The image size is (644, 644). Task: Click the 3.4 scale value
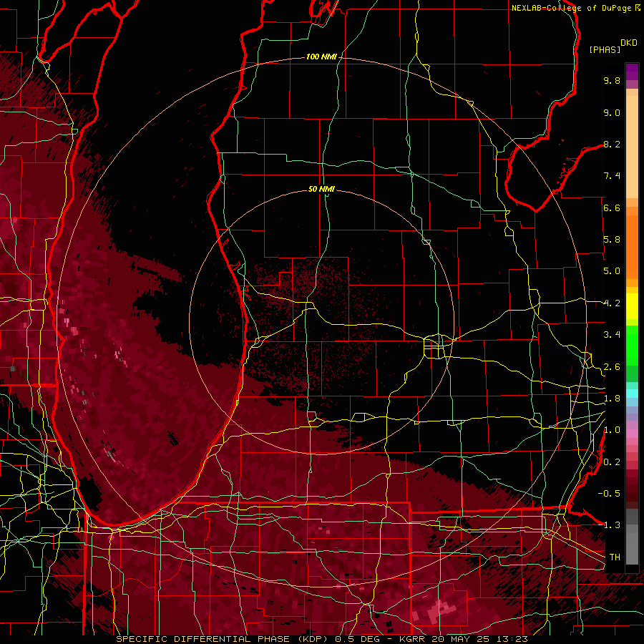click(x=612, y=335)
